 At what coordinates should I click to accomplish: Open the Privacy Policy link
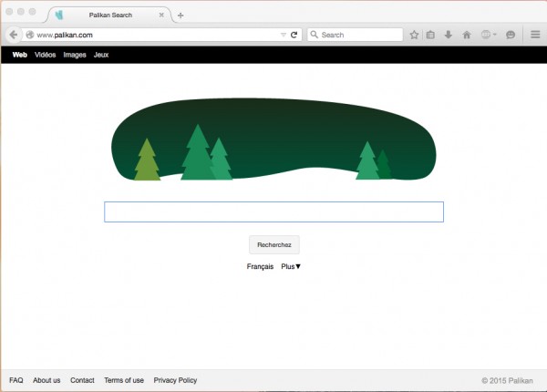[175, 380]
